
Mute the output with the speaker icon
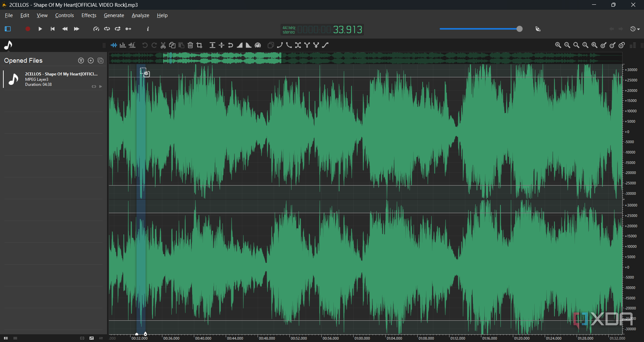click(538, 29)
